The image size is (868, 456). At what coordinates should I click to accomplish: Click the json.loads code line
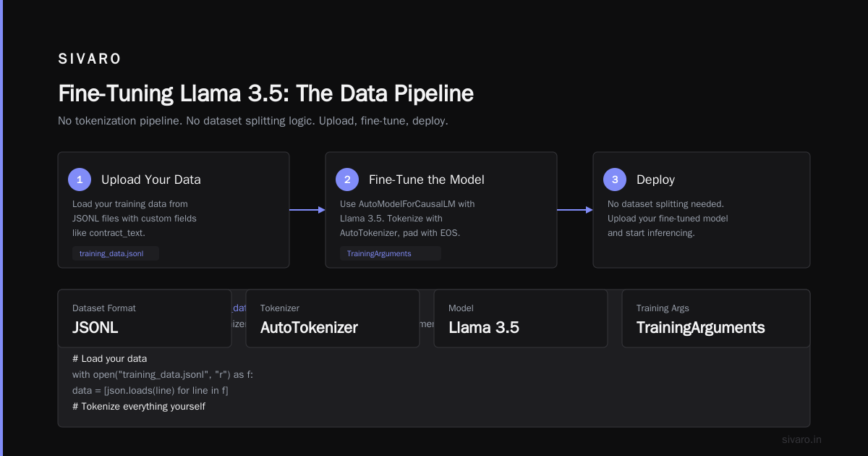pyautogui.click(x=150, y=390)
